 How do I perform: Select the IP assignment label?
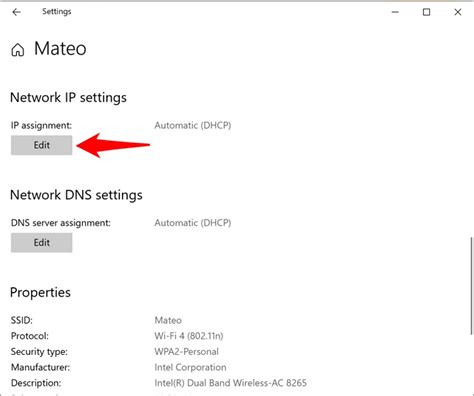[41, 126]
